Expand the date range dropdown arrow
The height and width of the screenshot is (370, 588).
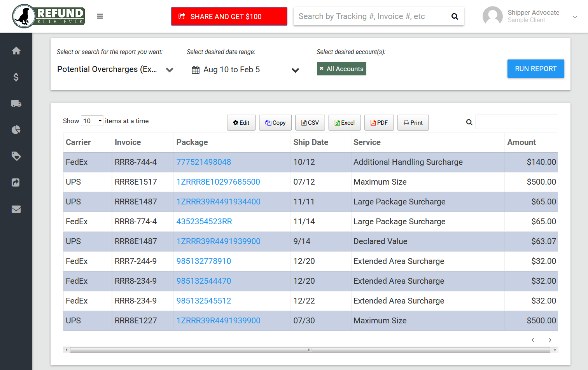296,70
